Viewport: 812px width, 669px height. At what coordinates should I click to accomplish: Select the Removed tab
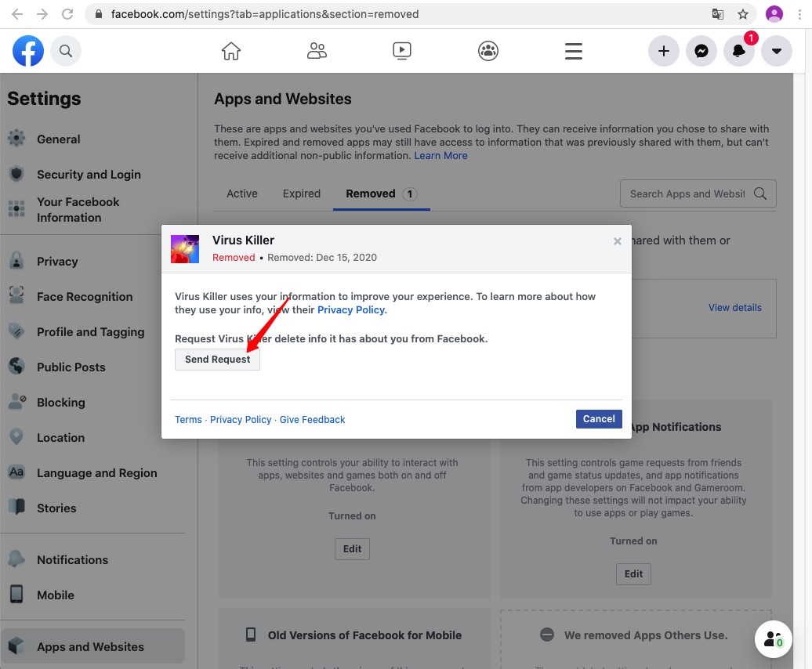(x=381, y=193)
